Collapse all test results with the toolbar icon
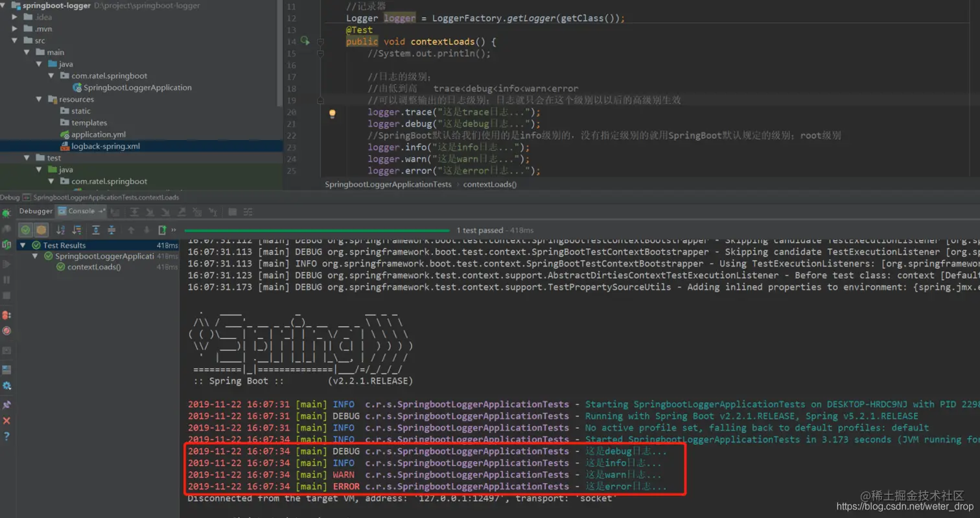Screen dimensions: 980x518 [111, 230]
